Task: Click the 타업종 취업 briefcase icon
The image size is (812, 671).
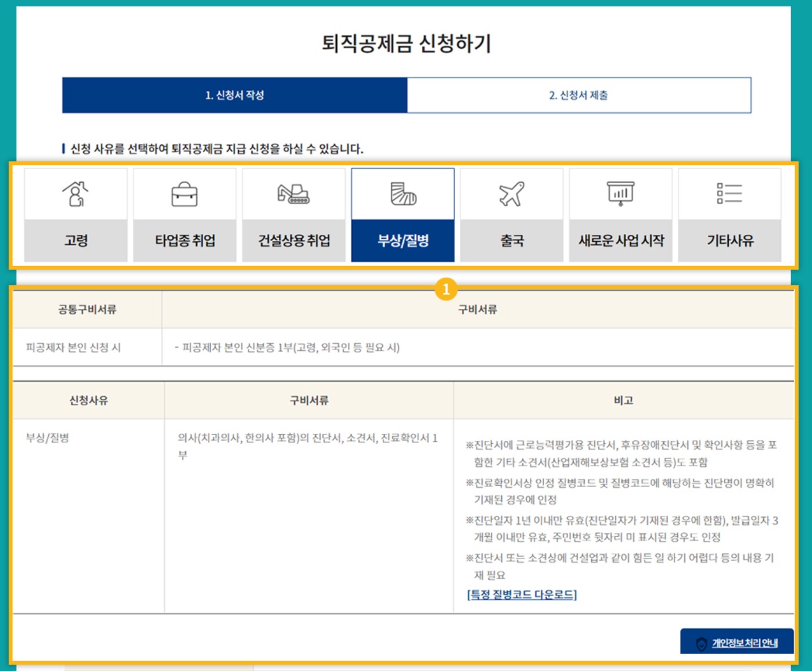Action: point(184,194)
